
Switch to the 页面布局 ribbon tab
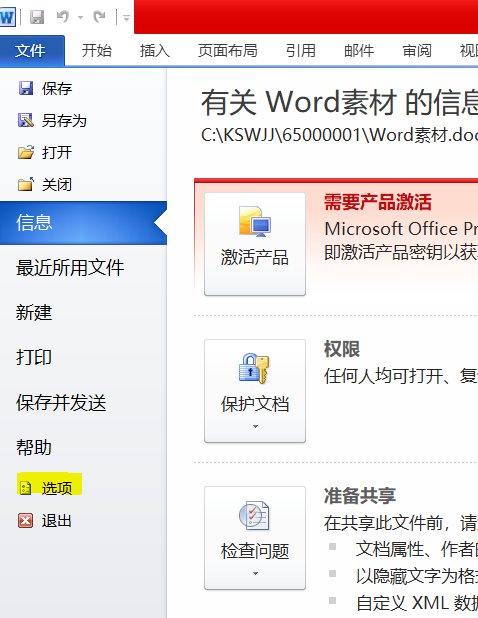click(x=227, y=50)
